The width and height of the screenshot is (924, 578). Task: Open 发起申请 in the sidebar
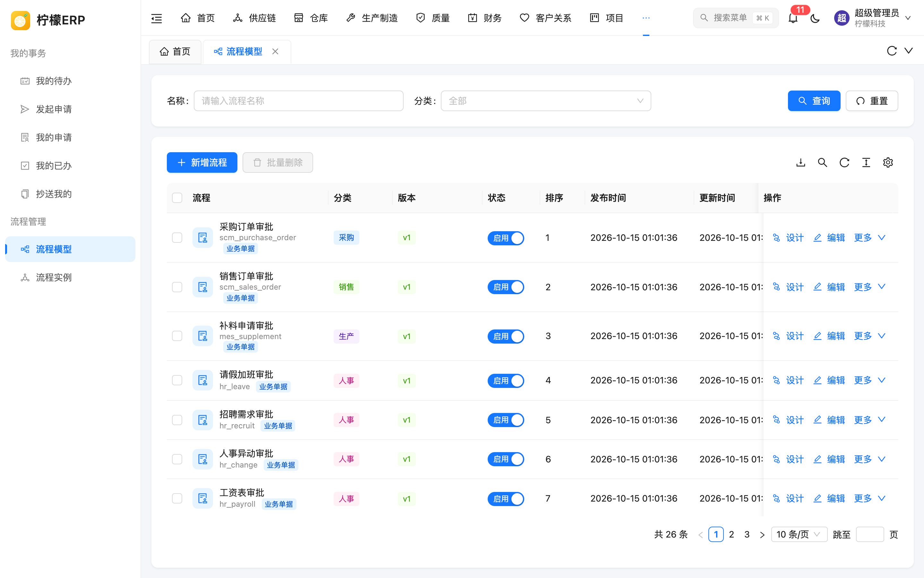70,109
